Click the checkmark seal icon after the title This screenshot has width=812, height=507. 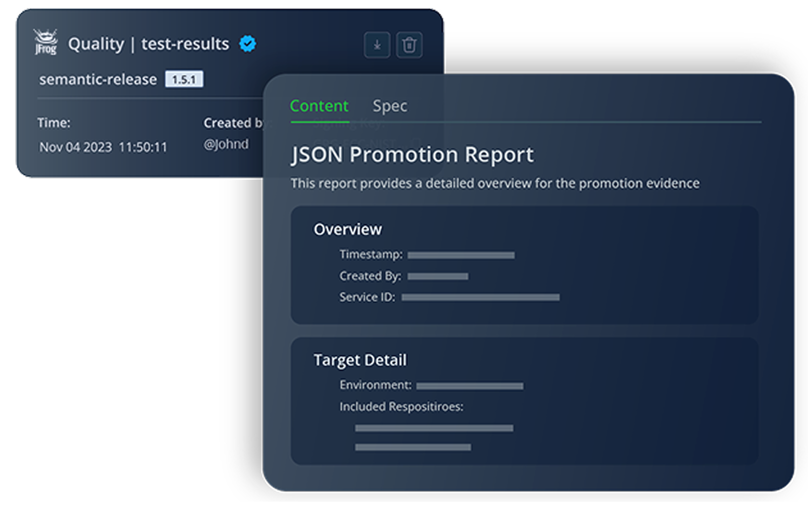click(247, 43)
